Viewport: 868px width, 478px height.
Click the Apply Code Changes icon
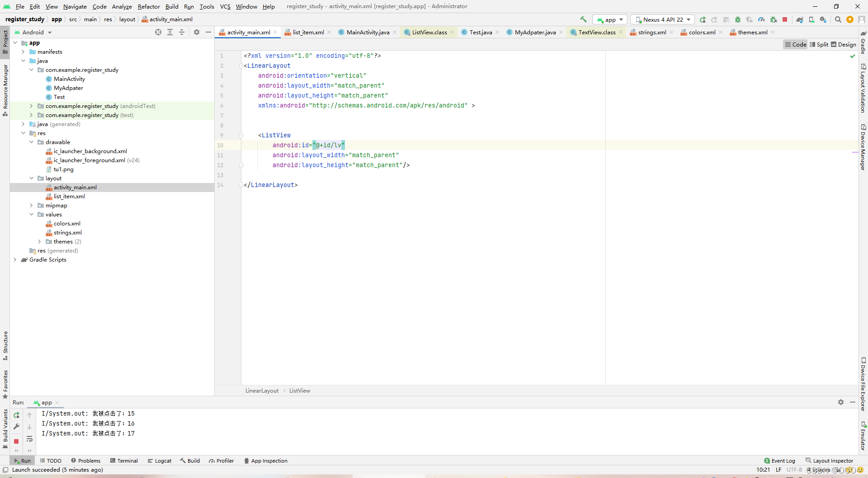[726, 19]
